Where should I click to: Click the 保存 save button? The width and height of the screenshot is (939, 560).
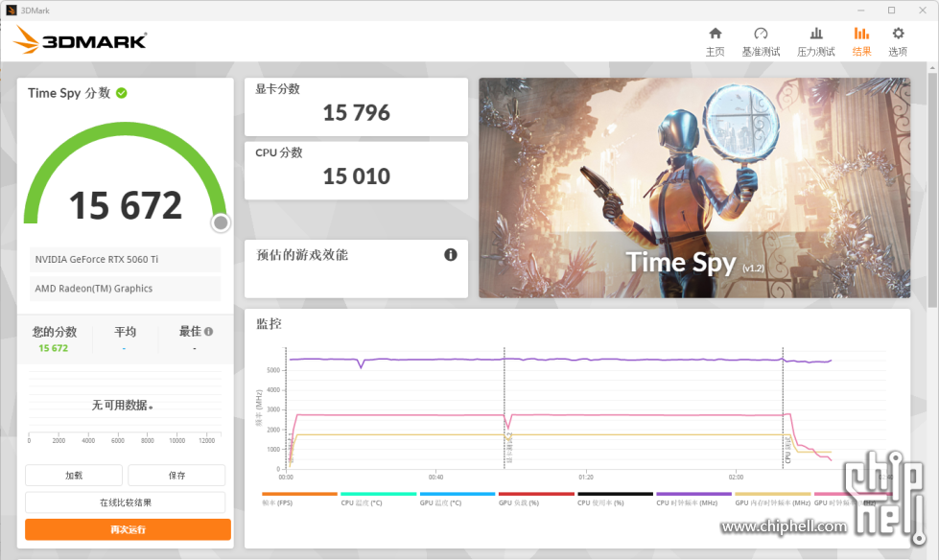coord(176,475)
